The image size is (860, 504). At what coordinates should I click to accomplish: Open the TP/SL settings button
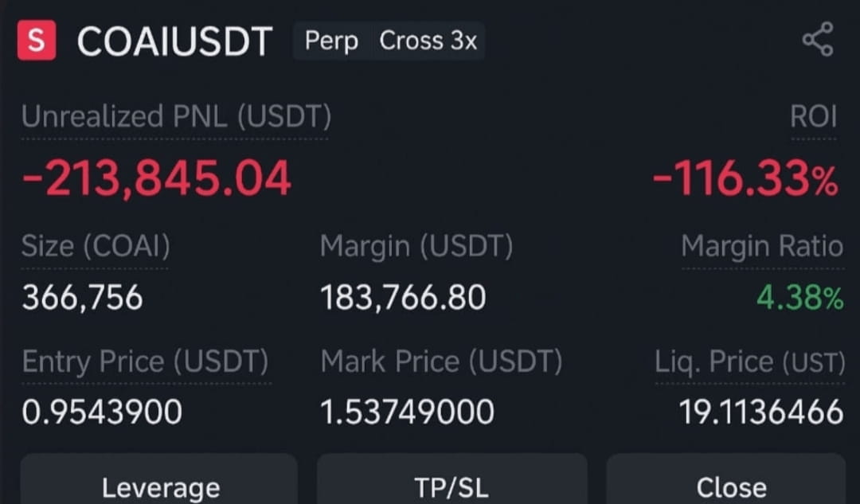click(451, 481)
